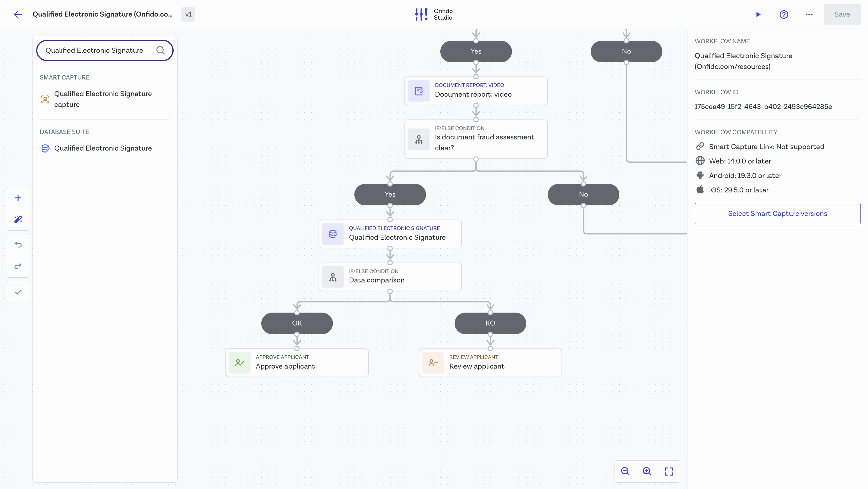
Task: Select the middle No branch node
Action: [583, 194]
